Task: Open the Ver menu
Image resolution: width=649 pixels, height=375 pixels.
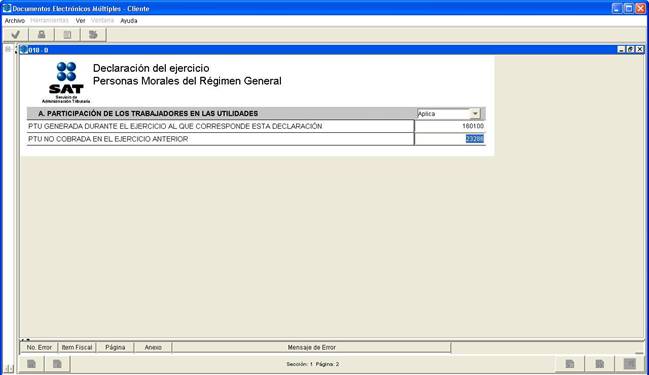Action: coord(80,20)
